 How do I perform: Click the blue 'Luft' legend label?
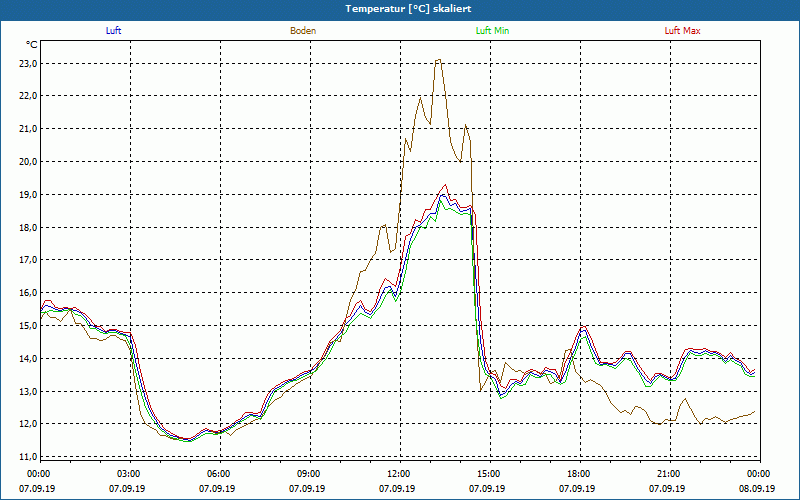113,31
